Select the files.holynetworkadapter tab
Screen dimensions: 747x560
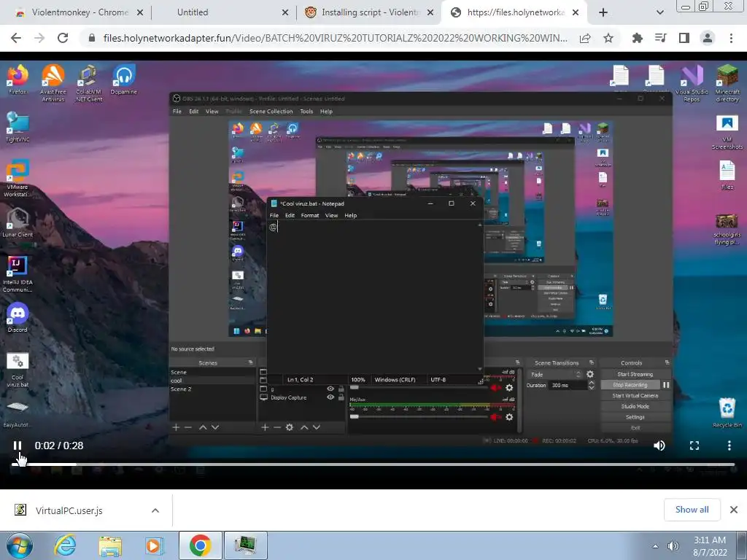(516, 12)
